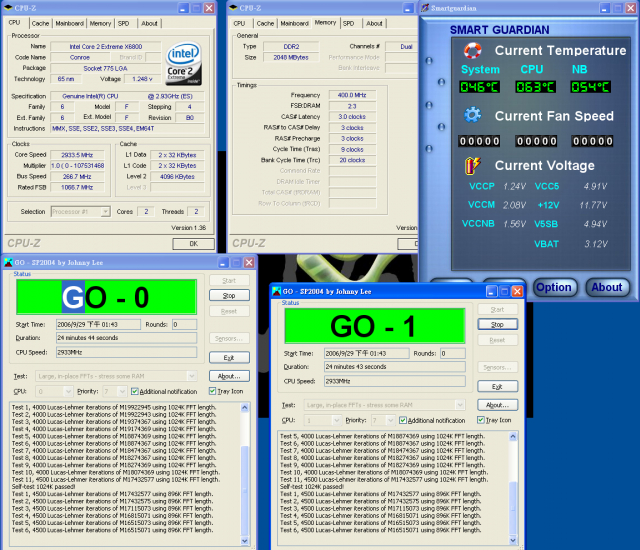Open the Test dropdown in GO - 0 window
This screenshot has width=640, height=550.
[191, 376]
